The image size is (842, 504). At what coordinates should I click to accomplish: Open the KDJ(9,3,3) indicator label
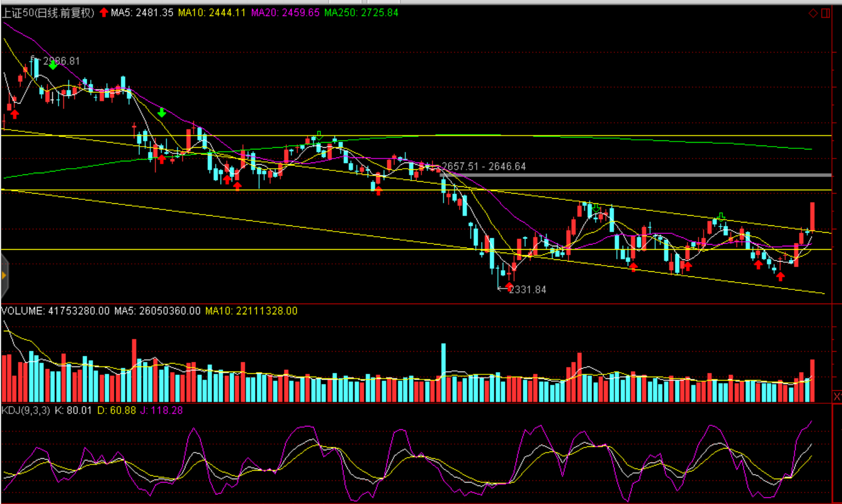pos(25,410)
